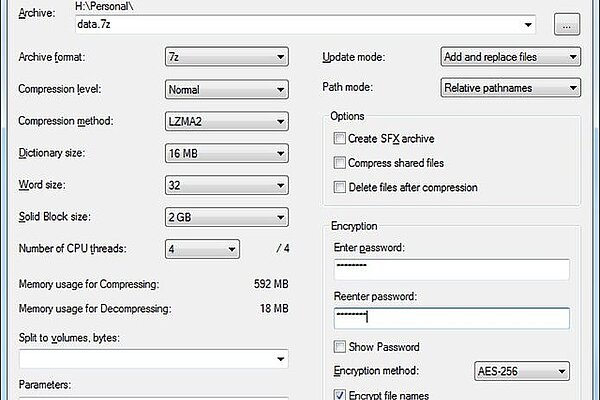Viewport: 600px width, 400px height.
Task: Open the Archive format dropdown
Action: point(227,57)
